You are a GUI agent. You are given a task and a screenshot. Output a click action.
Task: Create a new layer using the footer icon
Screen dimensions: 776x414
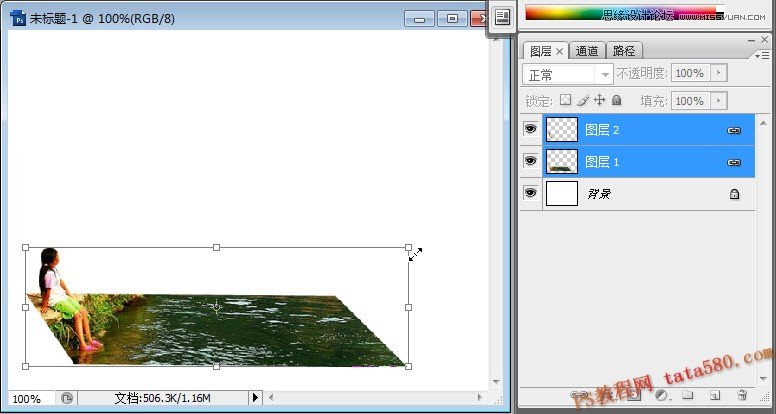pos(714,395)
